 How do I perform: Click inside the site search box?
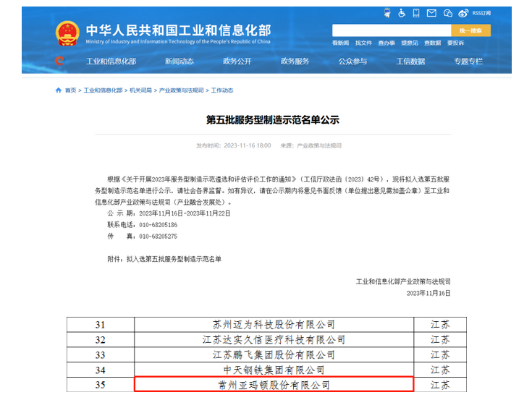coord(391,30)
